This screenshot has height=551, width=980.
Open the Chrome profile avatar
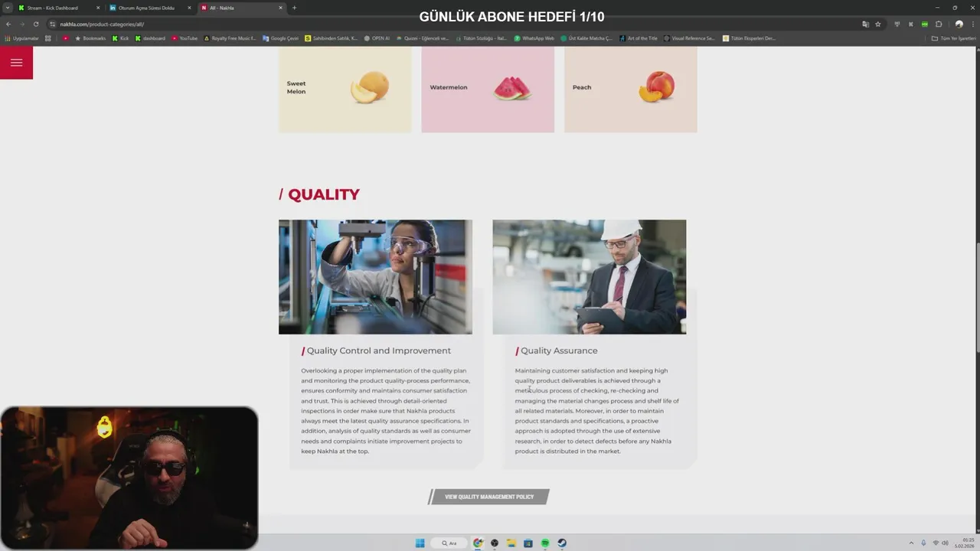(x=959, y=24)
